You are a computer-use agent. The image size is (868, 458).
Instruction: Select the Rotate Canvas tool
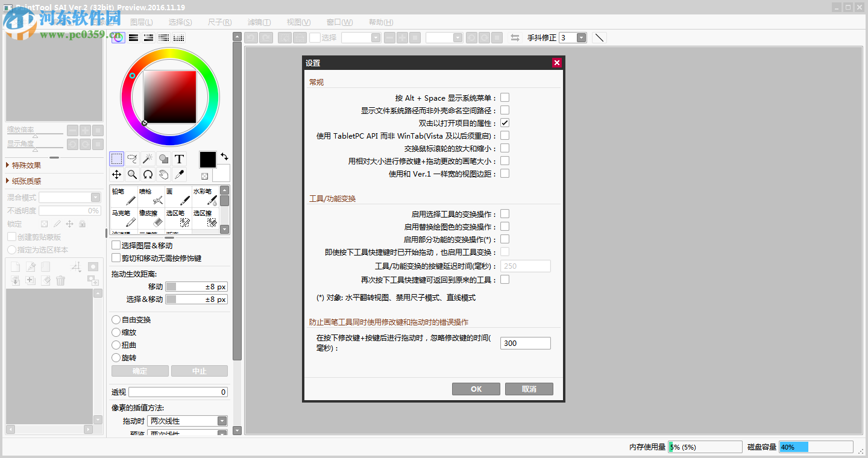[x=148, y=174]
